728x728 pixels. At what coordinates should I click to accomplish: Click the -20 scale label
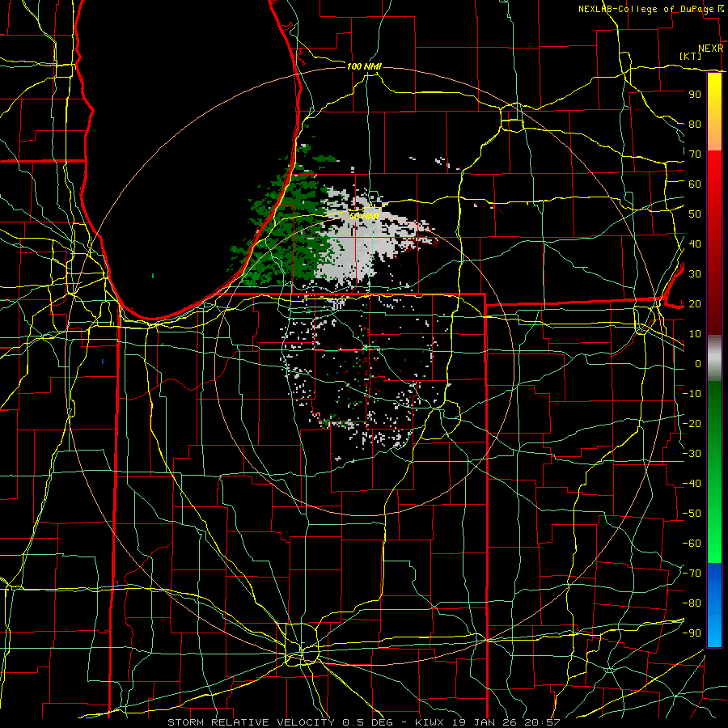pos(692,424)
